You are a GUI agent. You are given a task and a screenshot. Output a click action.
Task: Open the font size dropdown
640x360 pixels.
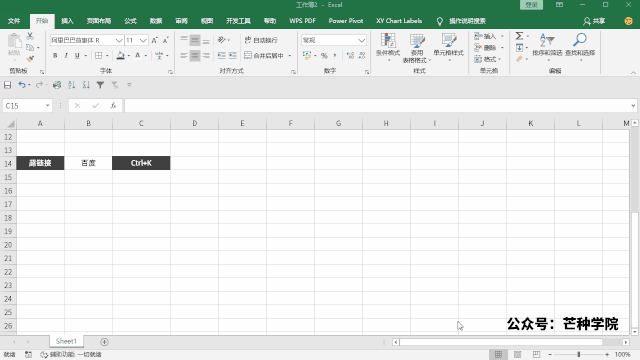pos(143,40)
